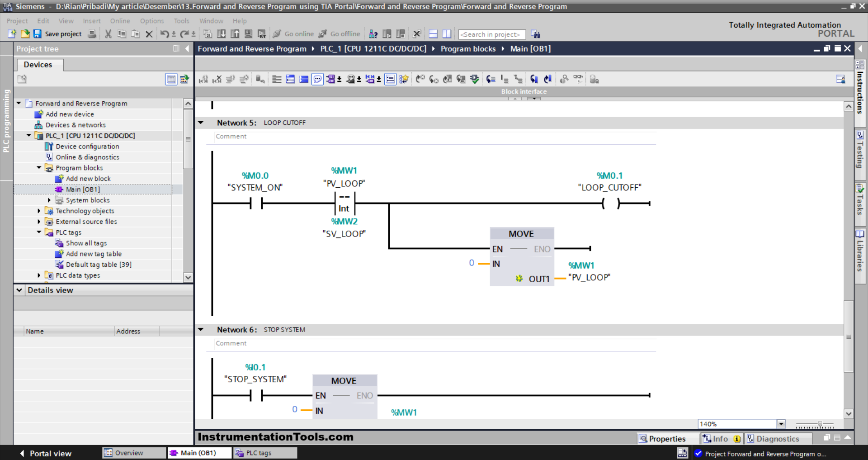Viewport: 868px width, 460px height.
Task: Click the search binoculars icon beside search field
Action: [536, 34]
